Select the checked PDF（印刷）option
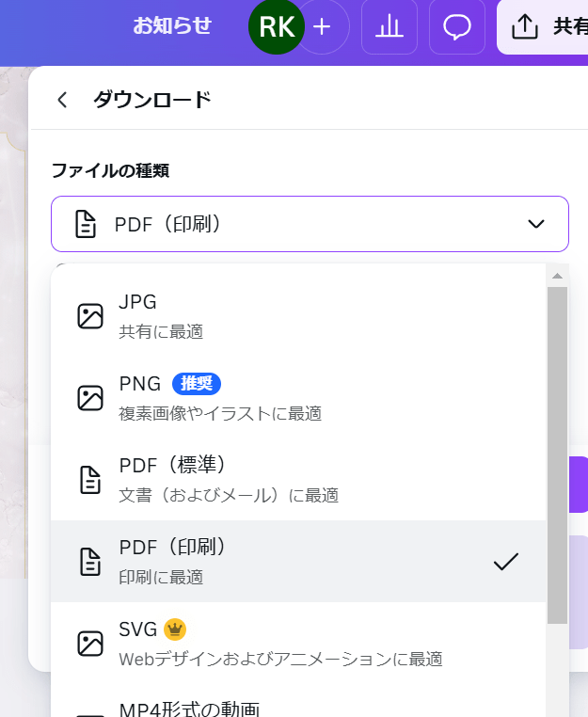 (x=298, y=562)
